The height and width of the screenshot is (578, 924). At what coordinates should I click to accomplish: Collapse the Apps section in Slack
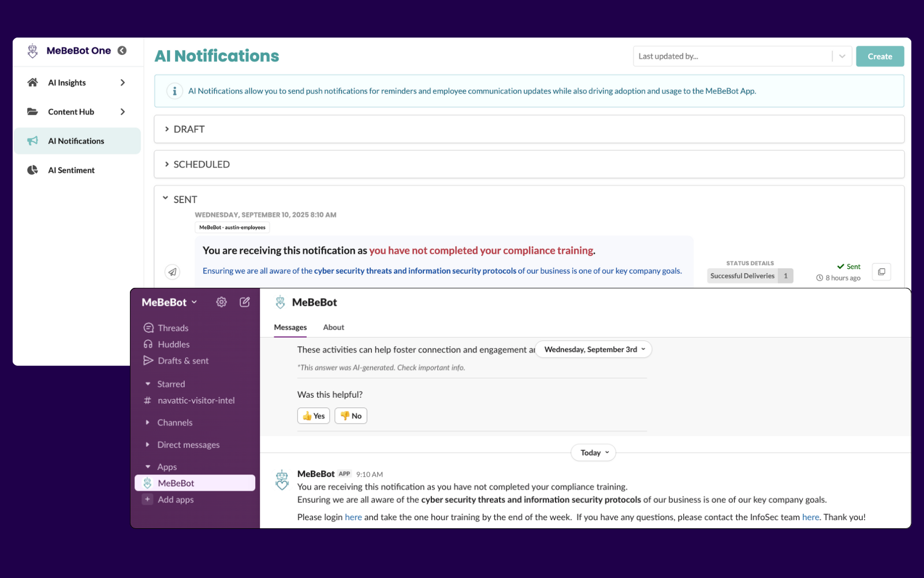148,466
